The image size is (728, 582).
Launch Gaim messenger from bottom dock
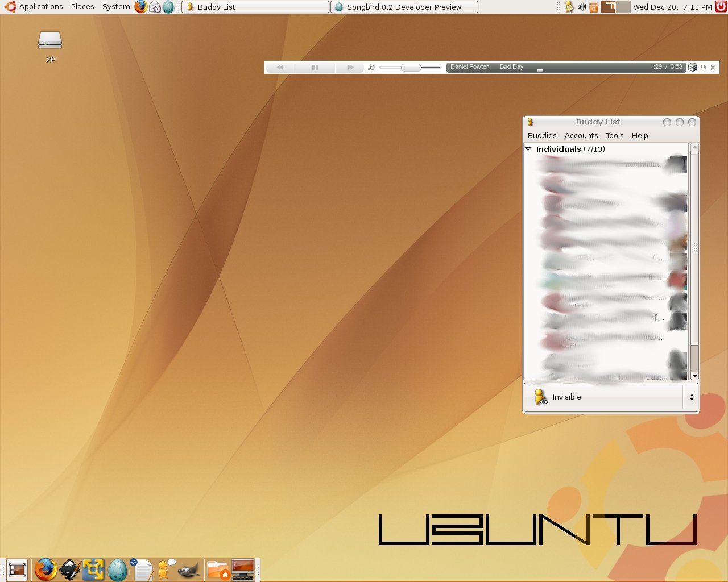[x=166, y=569]
